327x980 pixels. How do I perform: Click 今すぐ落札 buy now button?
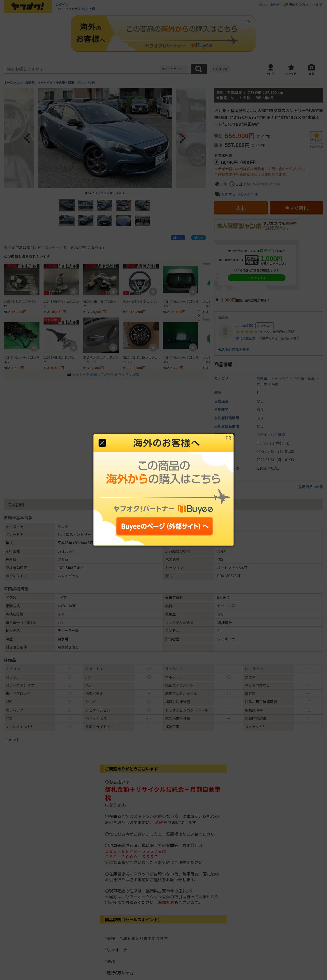click(x=296, y=208)
